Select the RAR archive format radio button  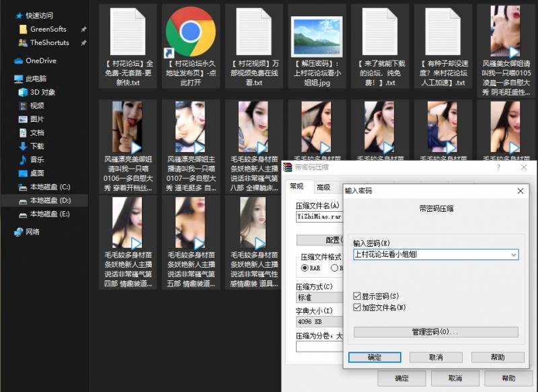305,268
